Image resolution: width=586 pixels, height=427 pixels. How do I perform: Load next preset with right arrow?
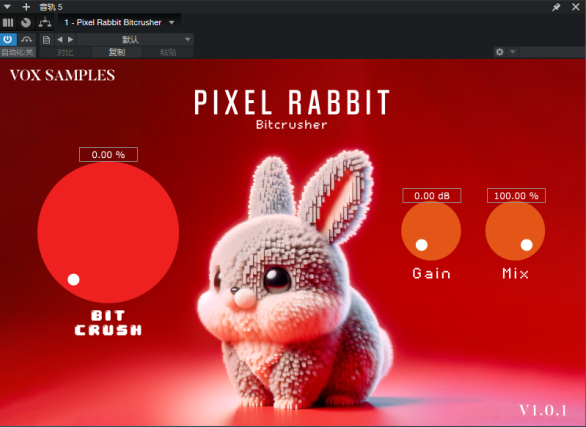[71, 39]
